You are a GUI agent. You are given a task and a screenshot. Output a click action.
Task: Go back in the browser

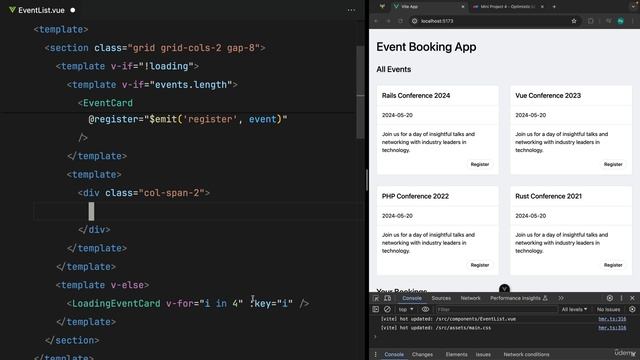tap(376, 21)
